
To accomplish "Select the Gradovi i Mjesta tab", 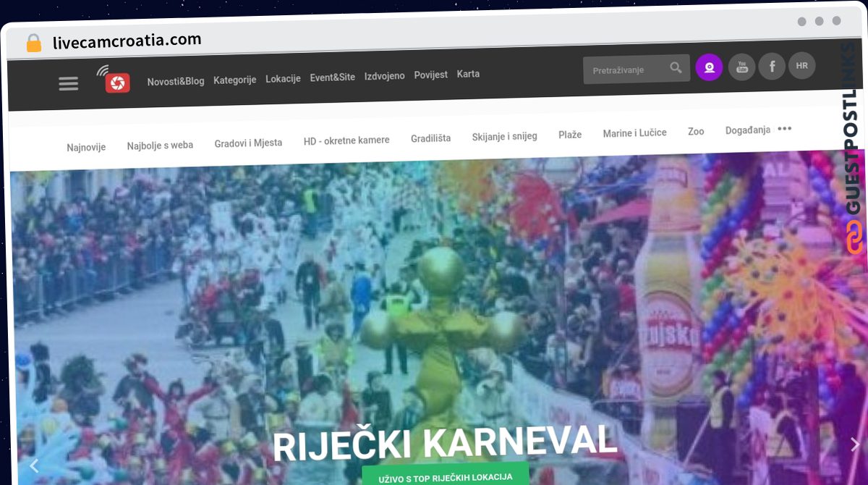I will tap(248, 143).
